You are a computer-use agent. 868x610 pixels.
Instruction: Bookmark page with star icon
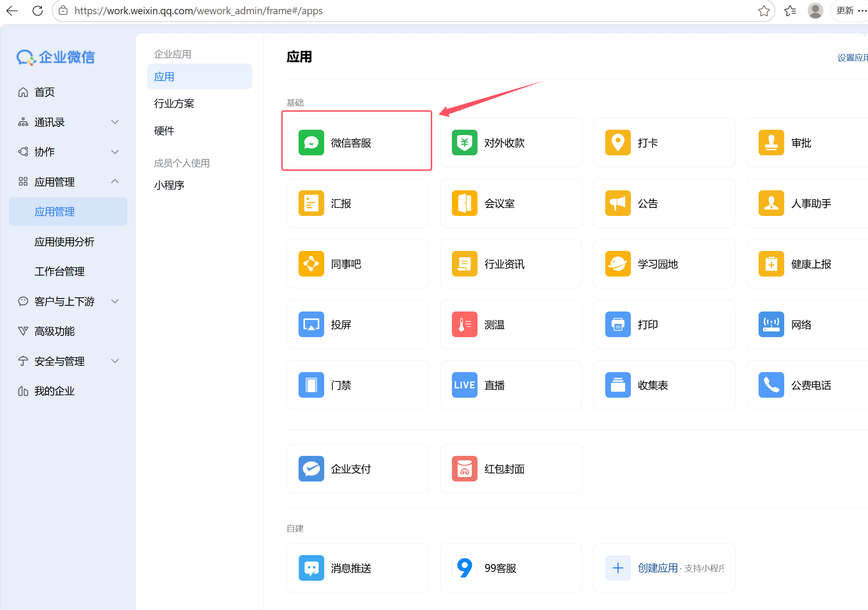point(764,11)
